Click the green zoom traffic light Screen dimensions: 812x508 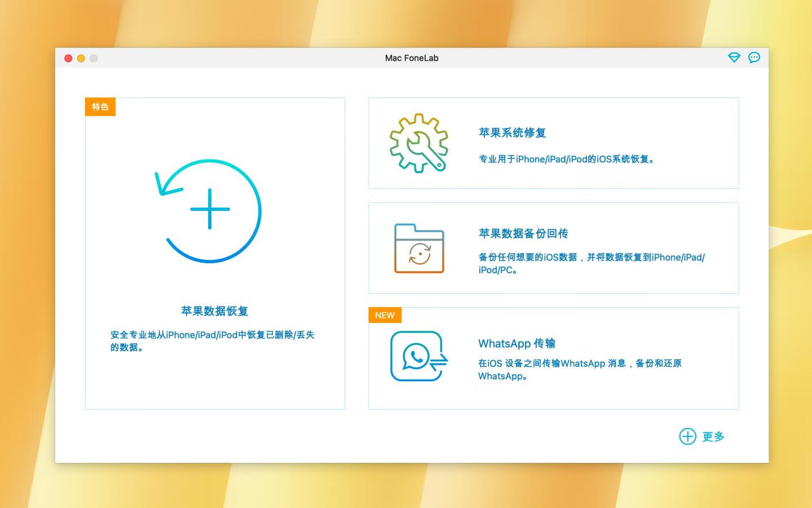(94, 58)
